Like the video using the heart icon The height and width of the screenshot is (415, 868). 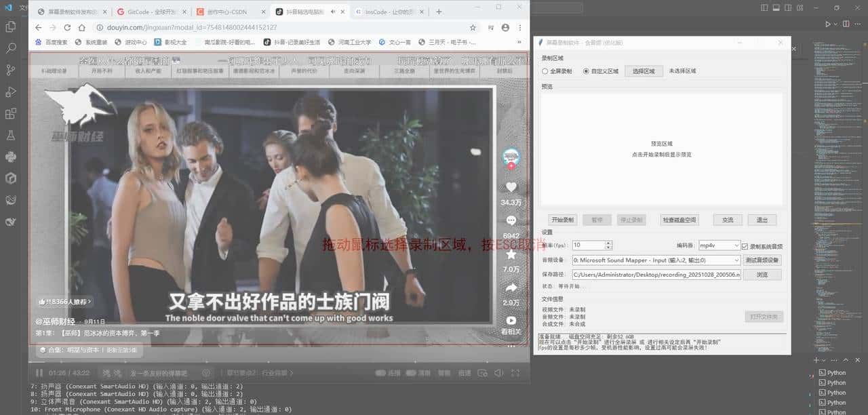point(511,186)
